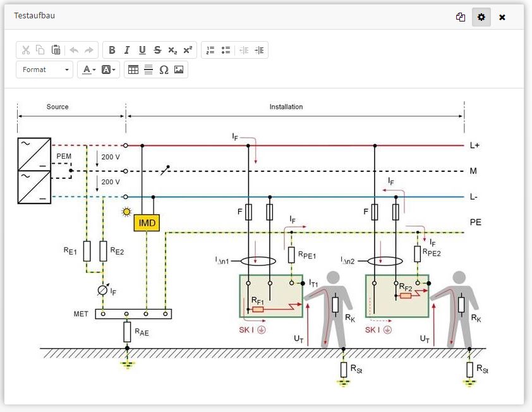Toggle italic text style
Image resolution: width=532 pixels, height=412 pixels.
[127, 51]
